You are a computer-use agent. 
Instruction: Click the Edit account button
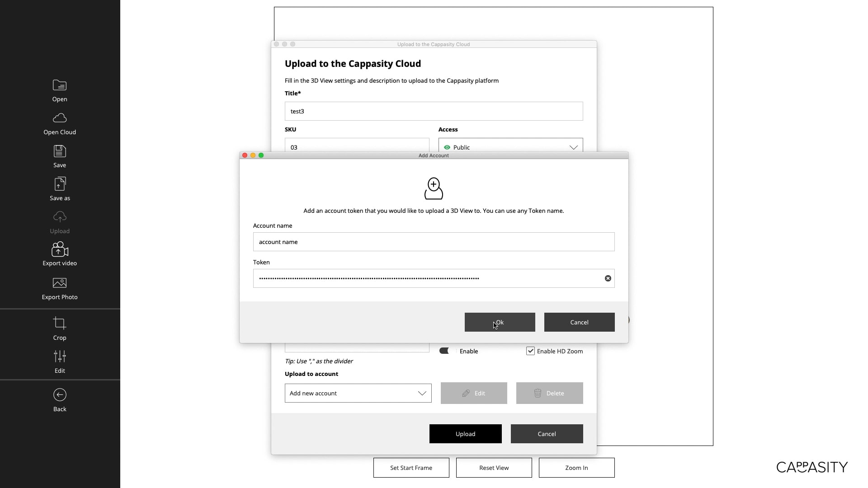(474, 393)
